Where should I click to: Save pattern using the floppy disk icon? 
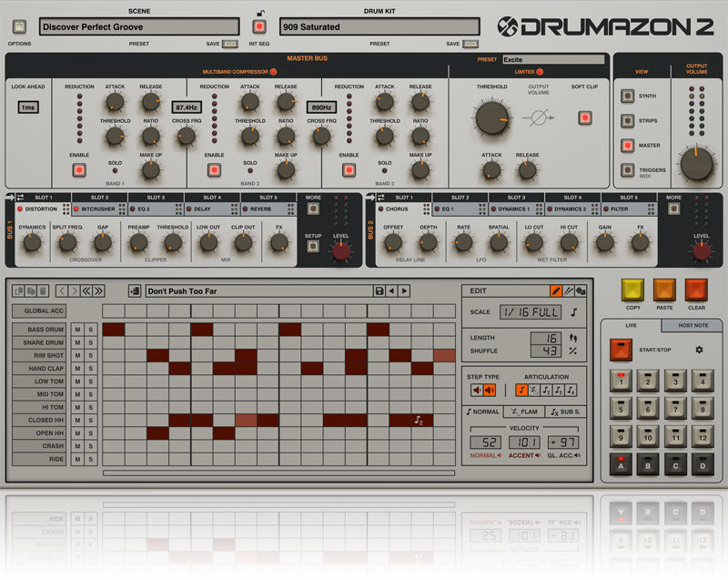(x=379, y=291)
